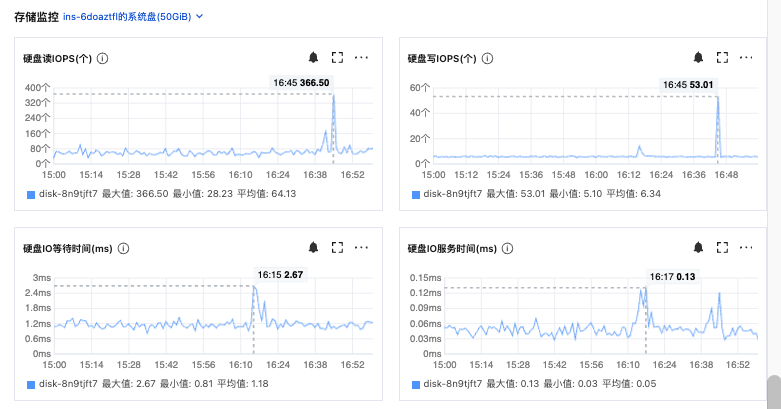Click info icon next to 硬盘写IOPS(个)

(488, 59)
